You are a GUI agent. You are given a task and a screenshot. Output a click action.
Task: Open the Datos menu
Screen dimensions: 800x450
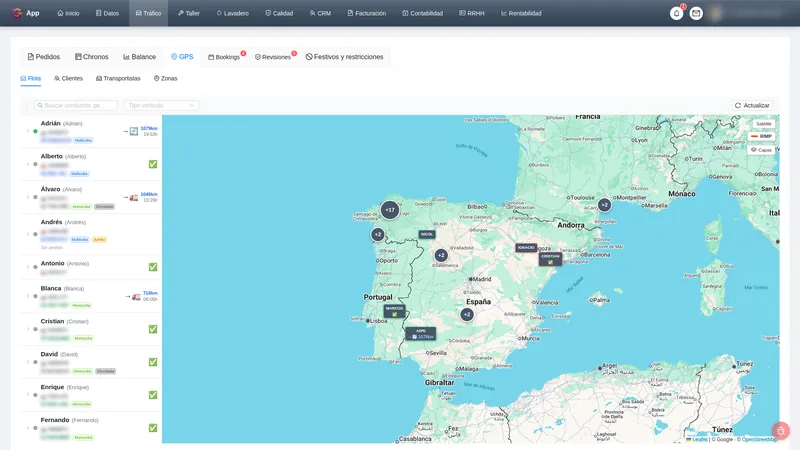[107, 13]
